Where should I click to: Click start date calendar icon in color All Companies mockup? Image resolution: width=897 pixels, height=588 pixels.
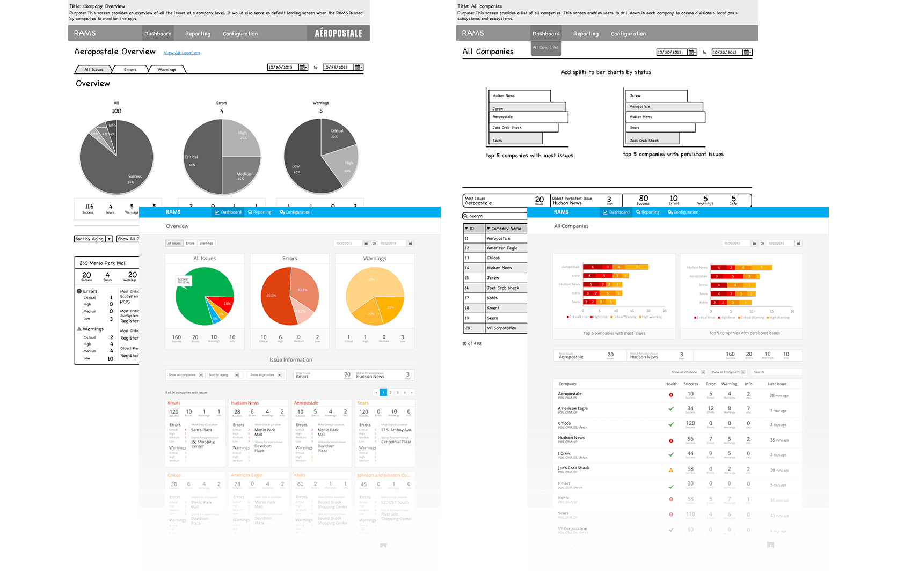[x=754, y=244]
